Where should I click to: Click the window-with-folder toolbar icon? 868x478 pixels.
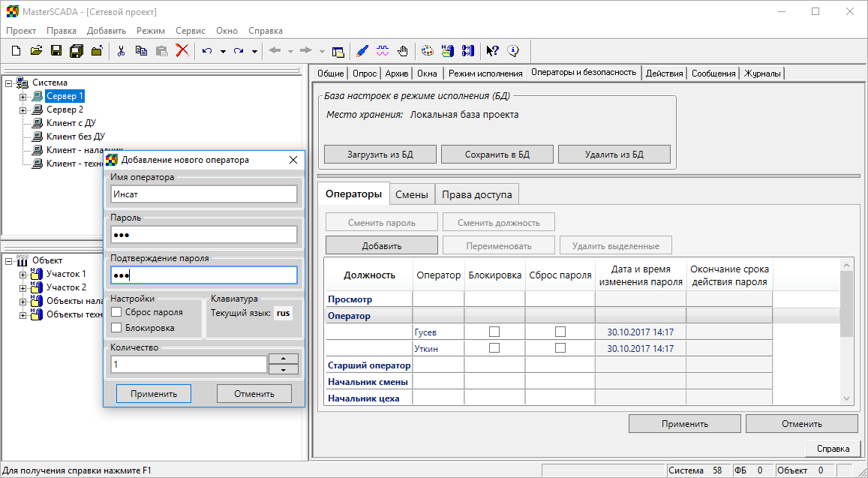click(338, 52)
